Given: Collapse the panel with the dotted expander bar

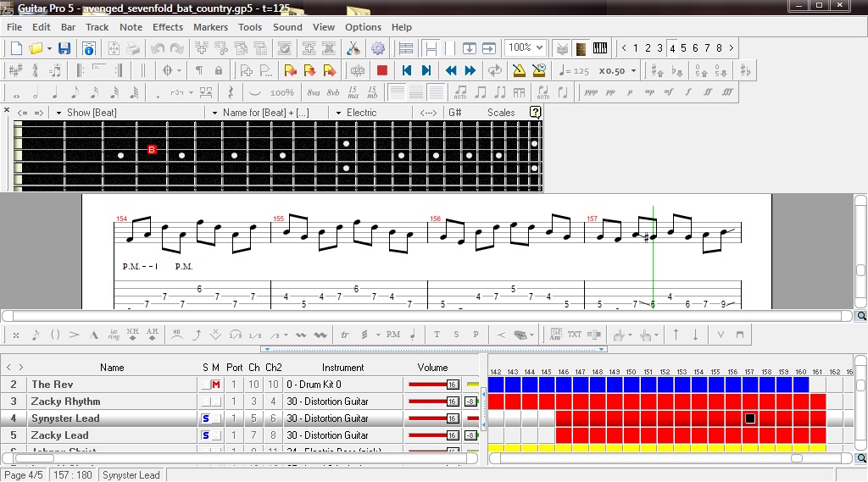Looking at the screenshot, I should [433, 349].
